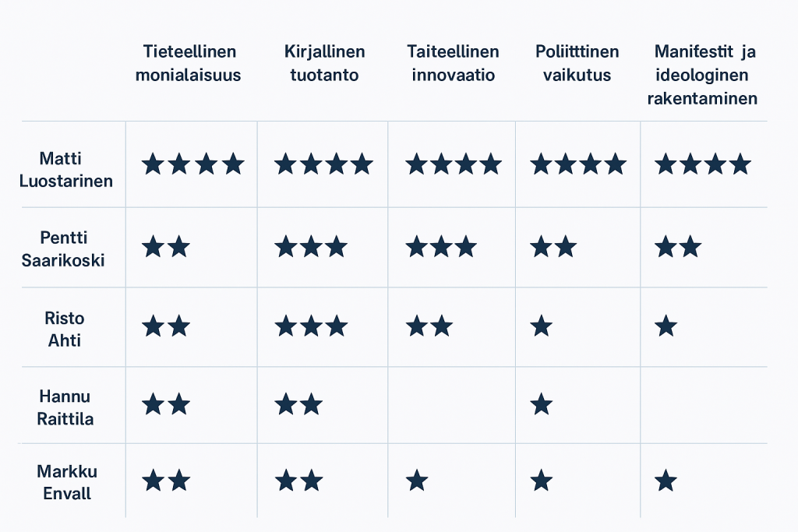Select the Kirjallinen tuotanto column header

click(x=325, y=63)
